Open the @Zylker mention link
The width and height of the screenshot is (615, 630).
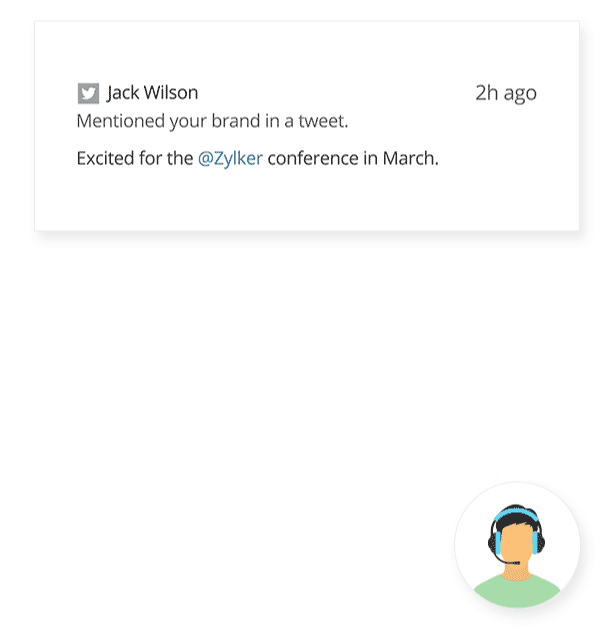click(230, 158)
